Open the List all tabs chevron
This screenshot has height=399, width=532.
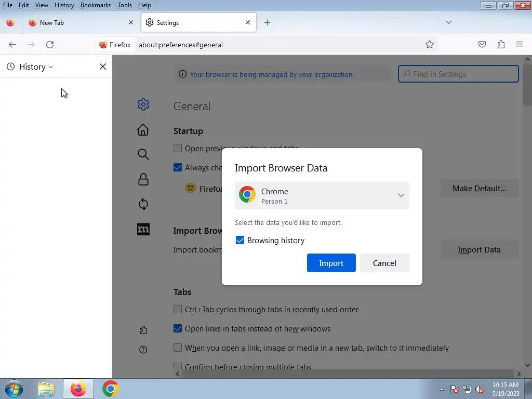448,22
